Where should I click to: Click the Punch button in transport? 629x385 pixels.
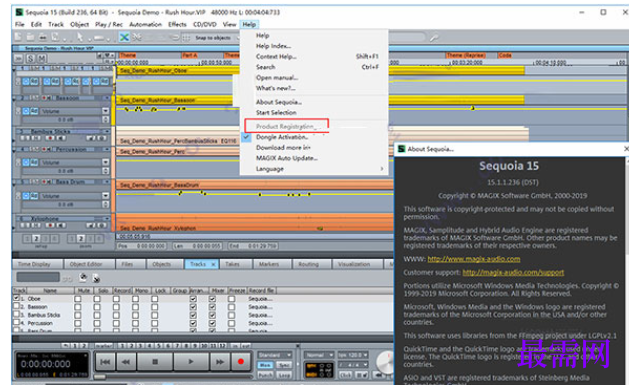point(265,375)
